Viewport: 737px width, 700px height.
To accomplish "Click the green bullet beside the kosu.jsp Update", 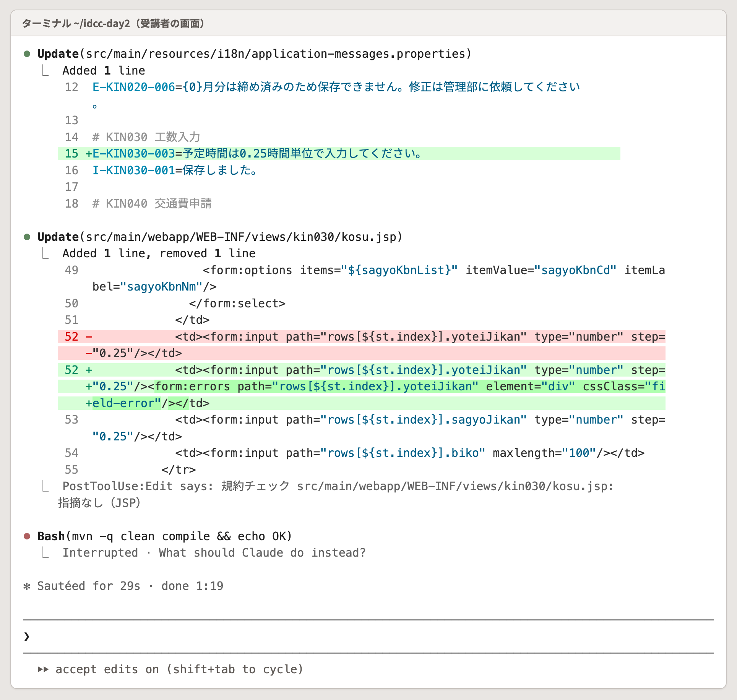I will click(27, 237).
